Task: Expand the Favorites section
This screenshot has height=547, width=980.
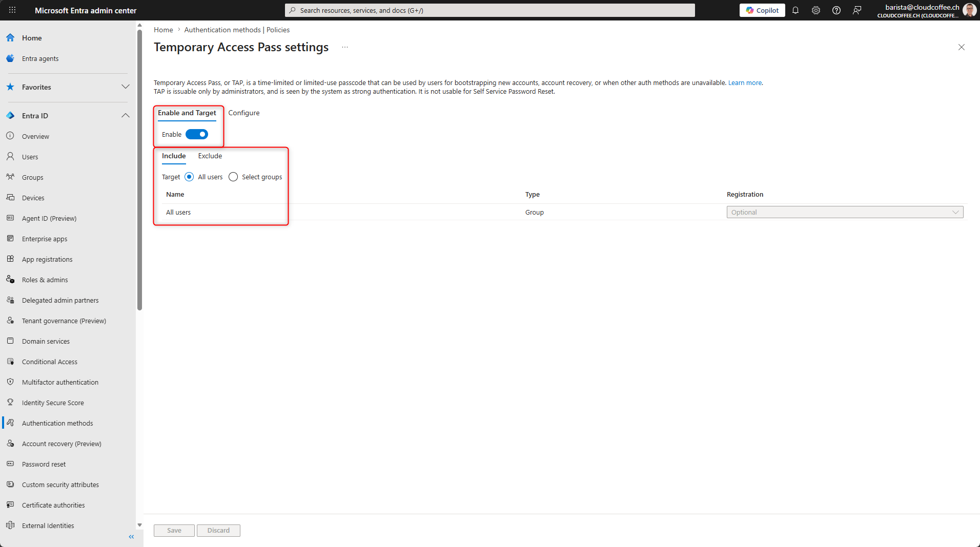Action: (x=125, y=87)
